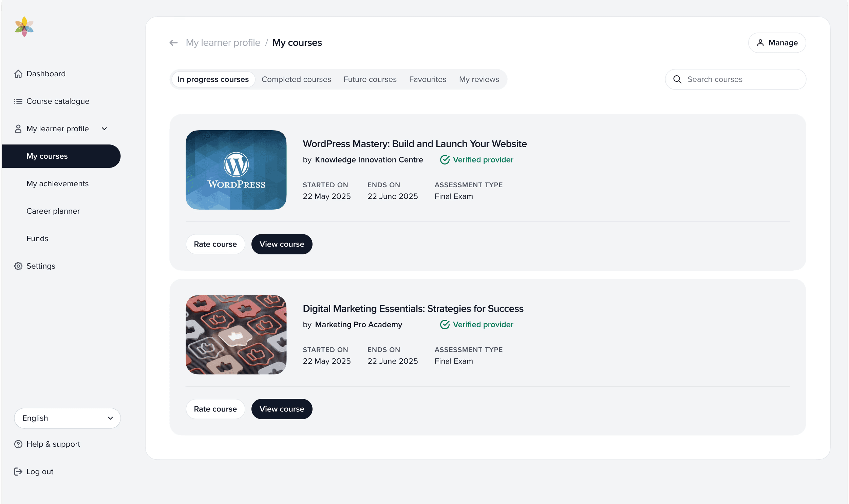Click WordPress course Verified provider checkmark

[x=445, y=160]
